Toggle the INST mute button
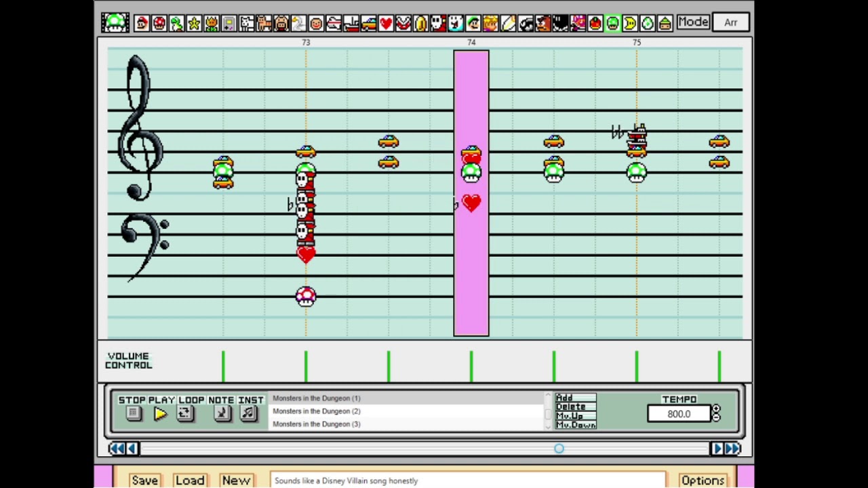868x488 pixels. pyautogui.click(x=249, y=413)
